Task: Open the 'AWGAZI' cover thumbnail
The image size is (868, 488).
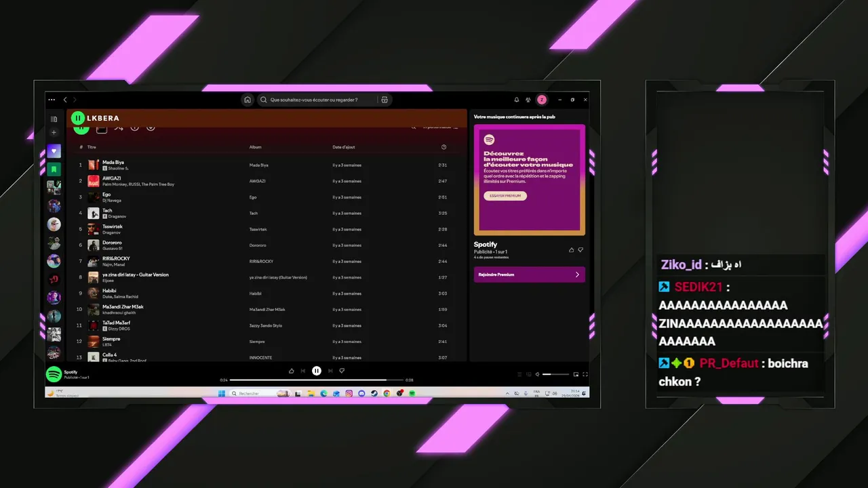Action: click(x=94, y=181)
